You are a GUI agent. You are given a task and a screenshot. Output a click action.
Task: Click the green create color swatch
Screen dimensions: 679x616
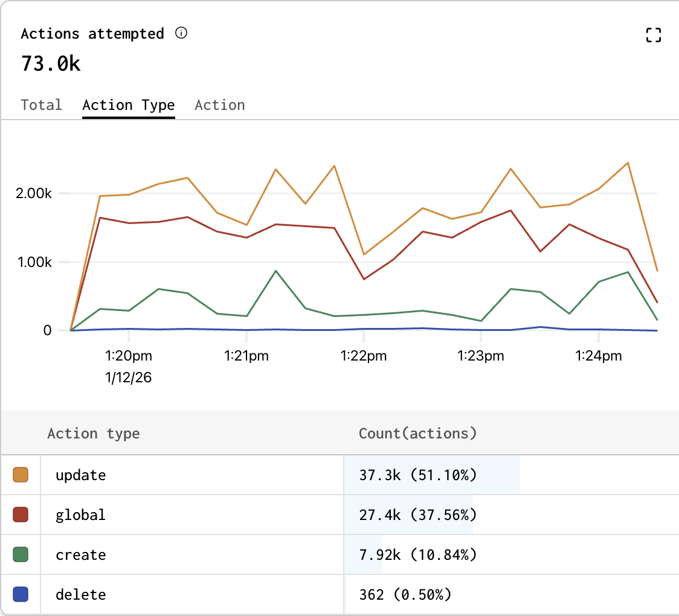pos(21,554)
